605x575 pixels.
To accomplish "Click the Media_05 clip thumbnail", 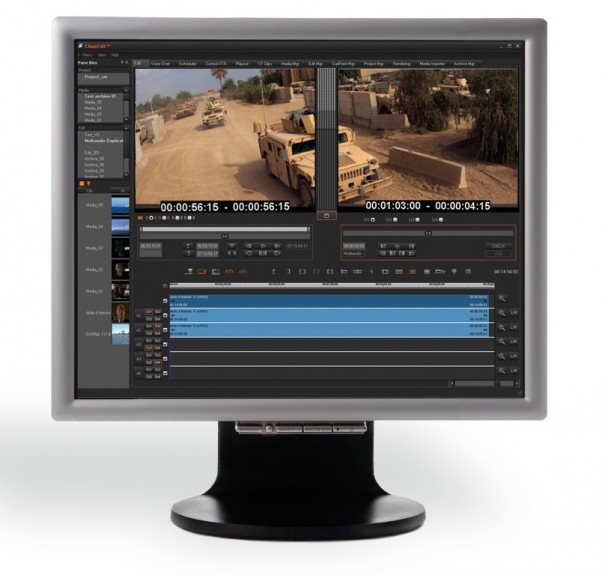I will [120, 205].
